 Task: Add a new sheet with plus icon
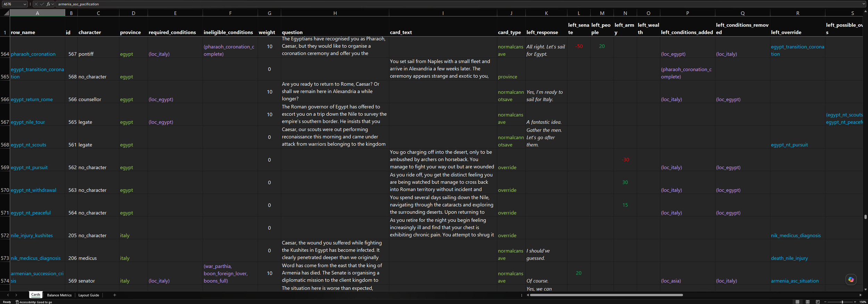tap(115, 295)
